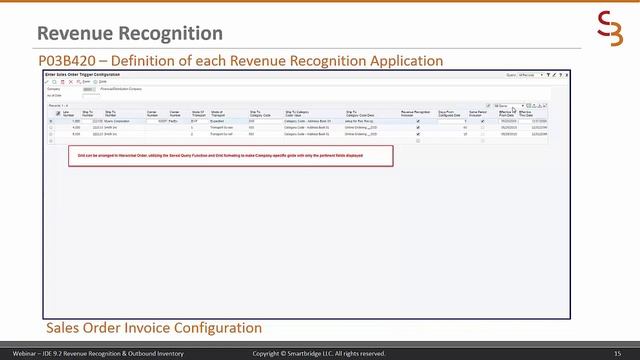Open the grid format dropdown
The image size is (640, 360).
point(509,106)
